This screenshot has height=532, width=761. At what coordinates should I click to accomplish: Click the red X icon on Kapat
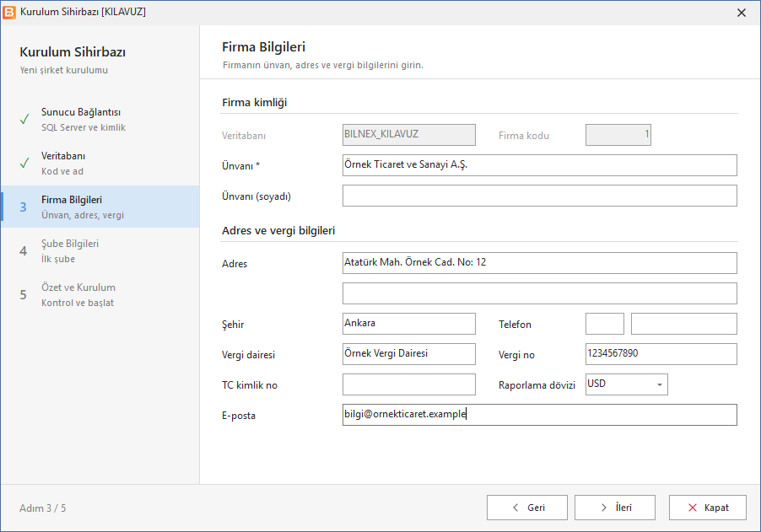click(x=693, y=508)
